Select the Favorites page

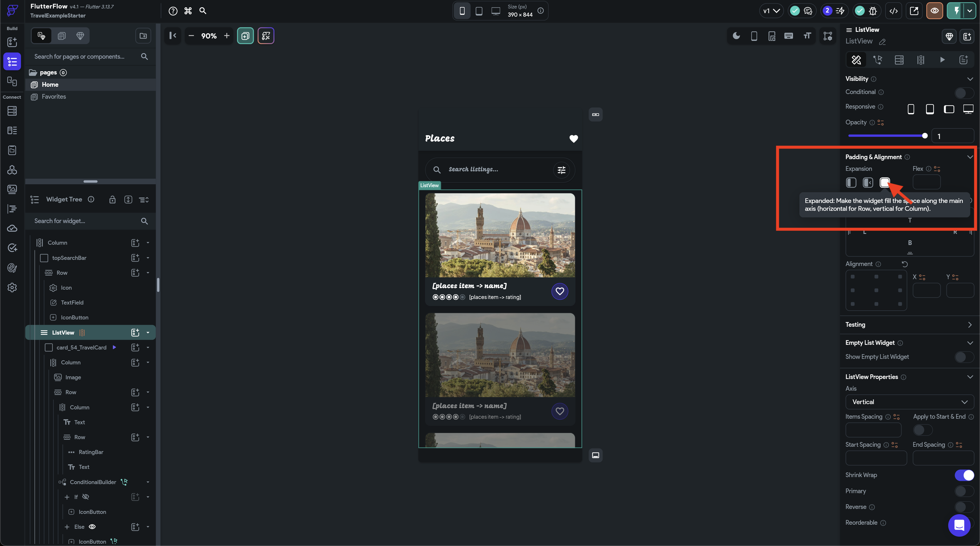tap(54, 97)
